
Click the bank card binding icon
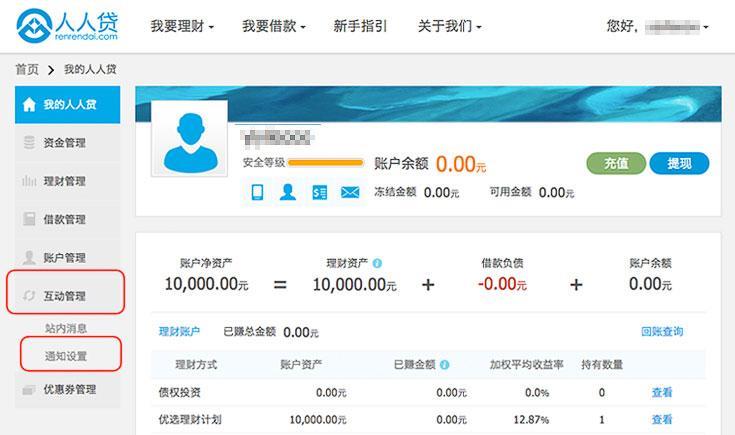coord(320,192)
